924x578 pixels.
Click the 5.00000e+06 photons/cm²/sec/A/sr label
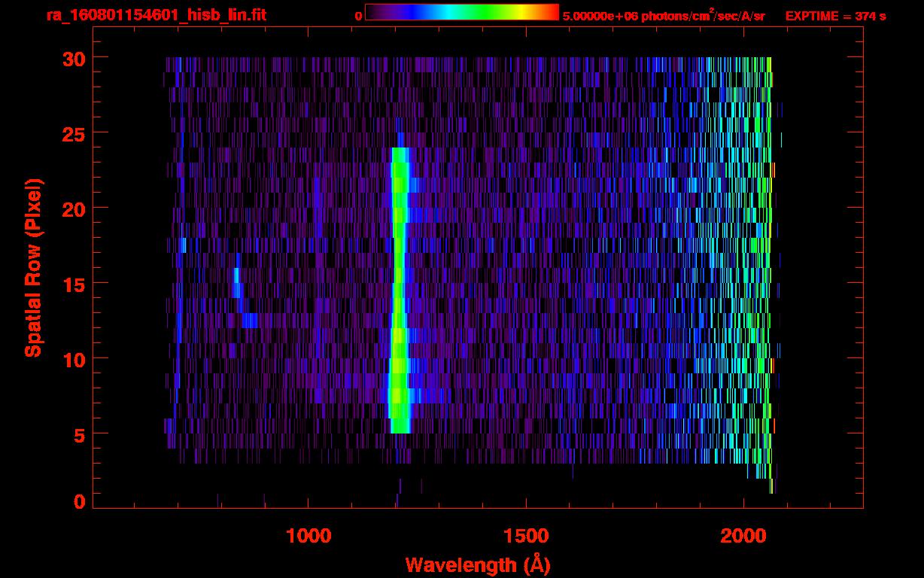[664, 15]
